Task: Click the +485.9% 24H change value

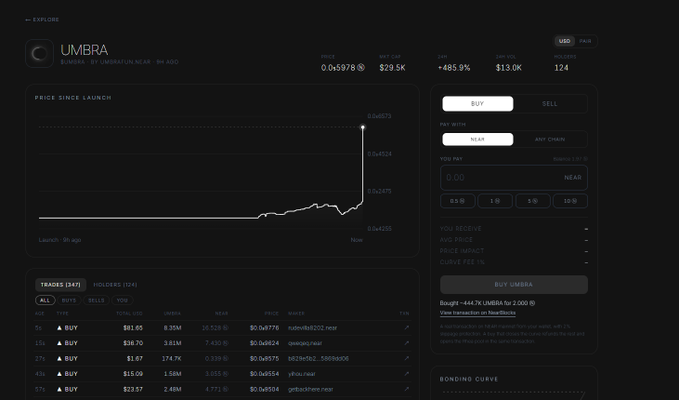Action: pyautogui.click(x=454, y=68)
